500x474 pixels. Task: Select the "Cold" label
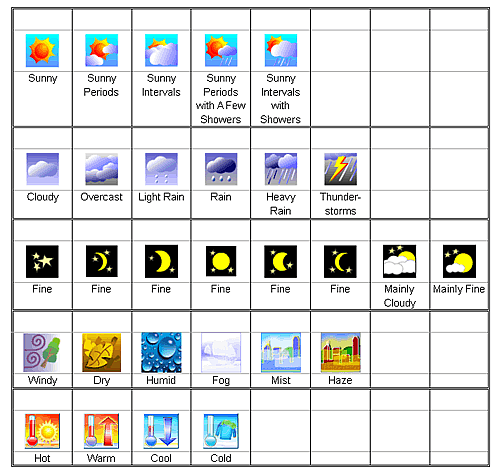[x=221, y=459]
